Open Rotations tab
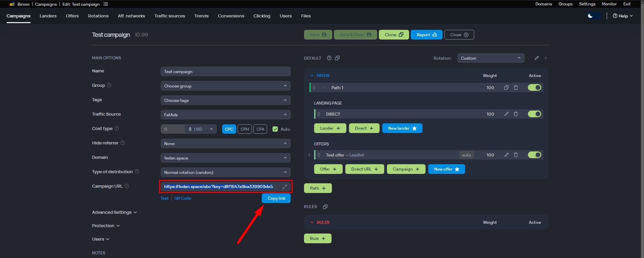The image size is (644, 258). [98, 16]
